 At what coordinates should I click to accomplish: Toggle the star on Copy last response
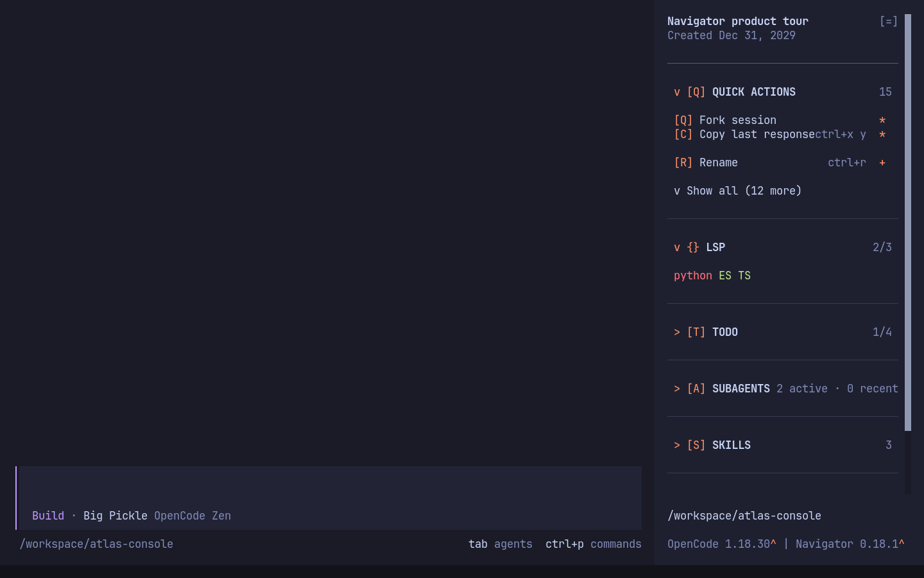[882, 134]
